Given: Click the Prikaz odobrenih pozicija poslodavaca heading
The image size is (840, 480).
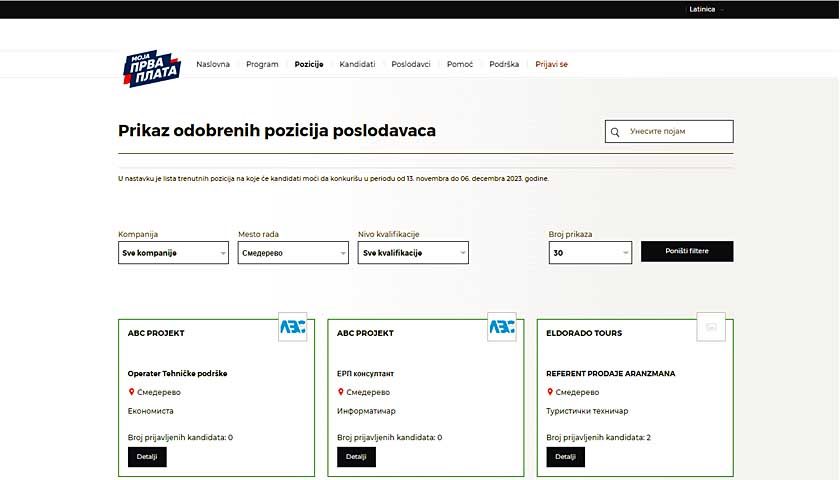Looking at the screenshot, I should pos(277,131).
